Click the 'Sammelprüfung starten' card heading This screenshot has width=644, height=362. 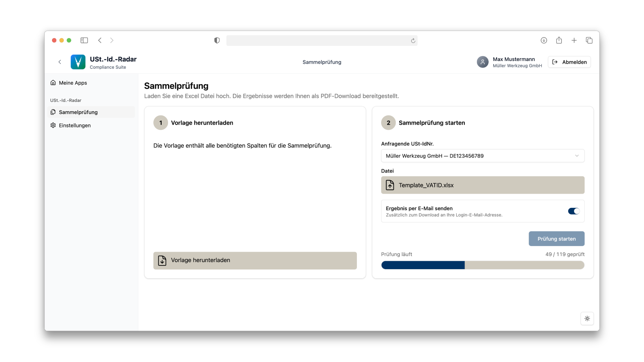coord(432,123)
